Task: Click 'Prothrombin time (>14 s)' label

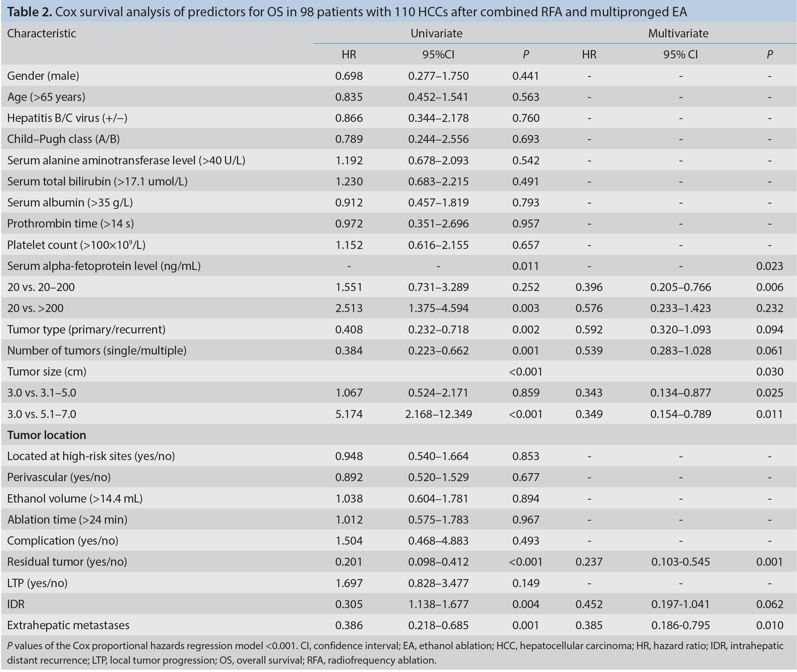Action: point(70,223)
